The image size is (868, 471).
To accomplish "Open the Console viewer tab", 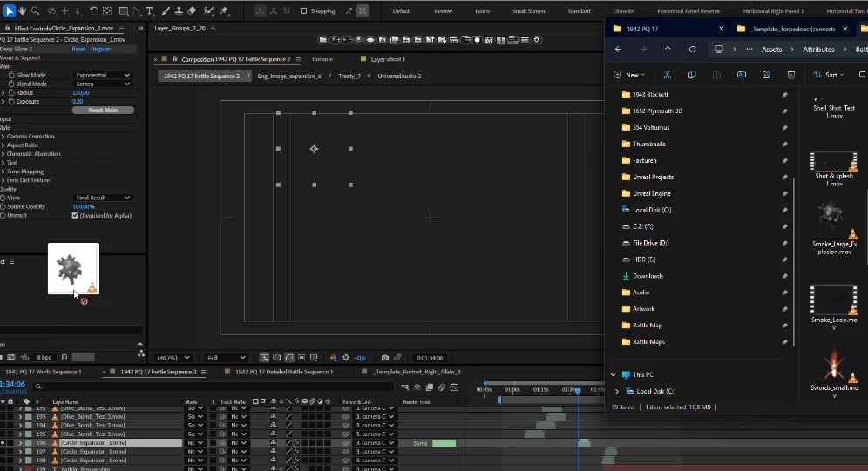I will pos(322,59).
